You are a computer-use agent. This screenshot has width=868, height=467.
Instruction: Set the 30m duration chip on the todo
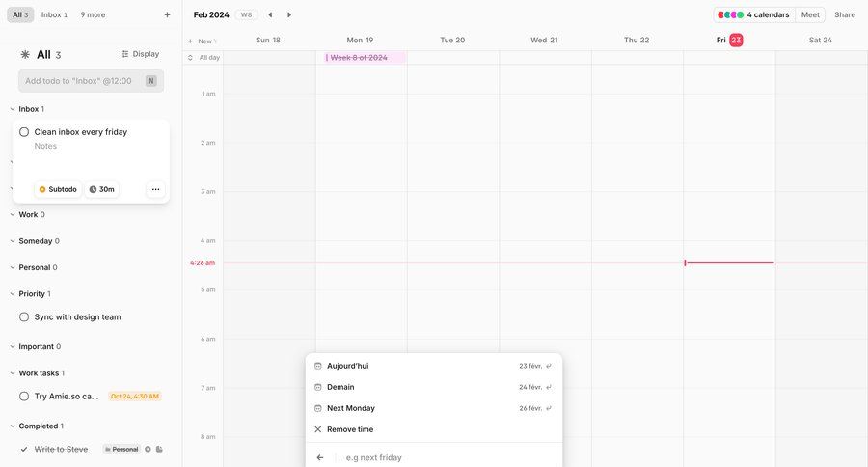[x=102, y=189]
